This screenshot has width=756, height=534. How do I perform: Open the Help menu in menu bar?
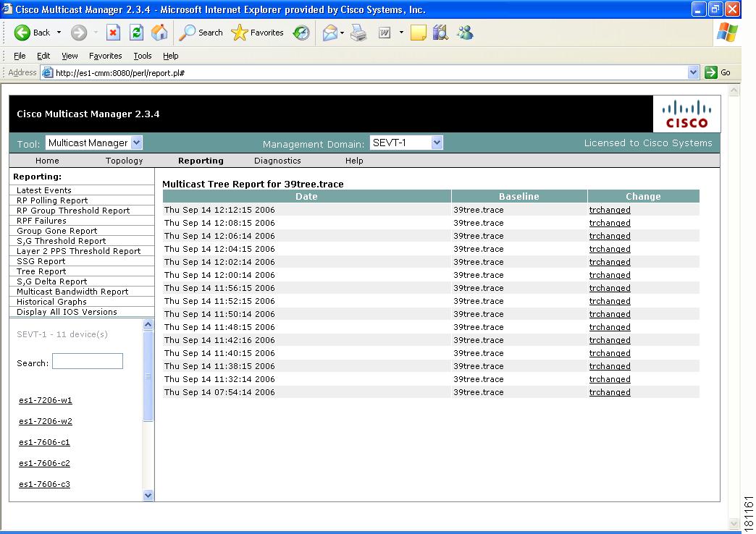(x=171, y=56)
